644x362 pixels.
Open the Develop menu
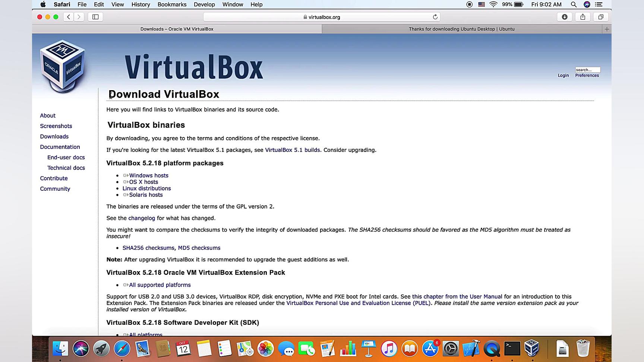(204, 4)
